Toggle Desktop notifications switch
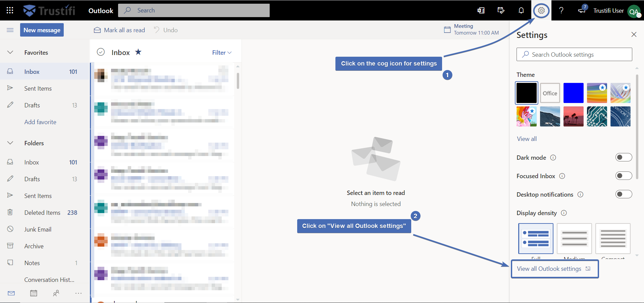The image size is (644, 303). point(624,194)
